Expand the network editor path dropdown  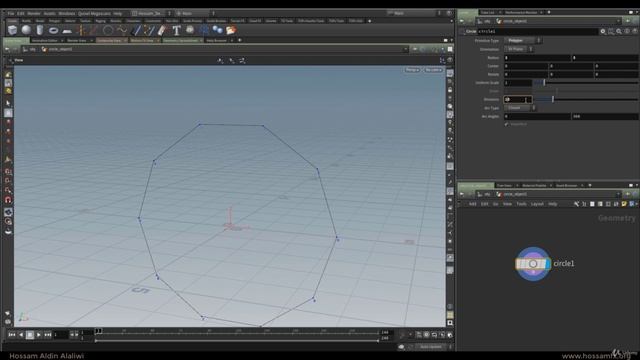click(619, 194)
